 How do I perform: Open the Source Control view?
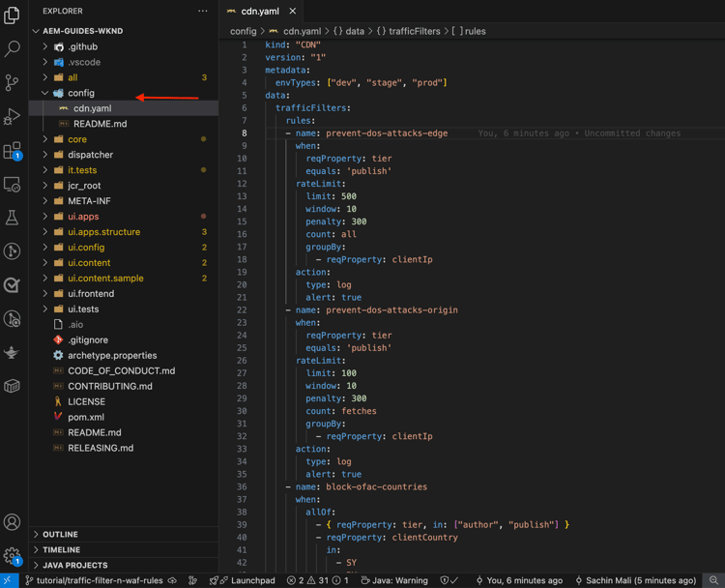[x=13, y=83]
